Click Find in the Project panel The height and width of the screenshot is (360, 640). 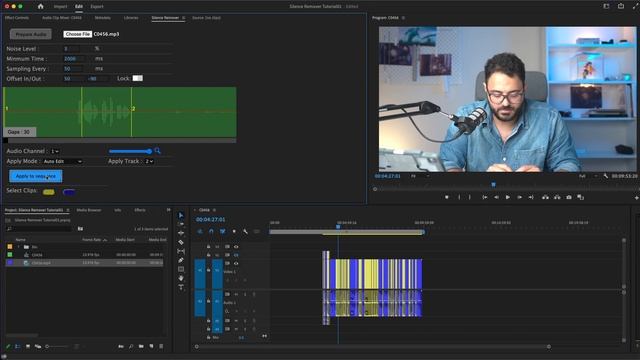131,346
